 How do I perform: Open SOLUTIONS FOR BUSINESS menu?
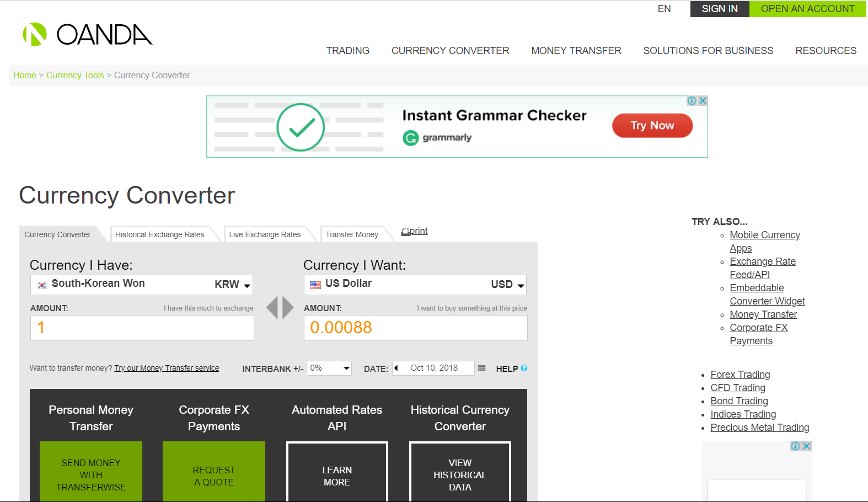(709, 51)
